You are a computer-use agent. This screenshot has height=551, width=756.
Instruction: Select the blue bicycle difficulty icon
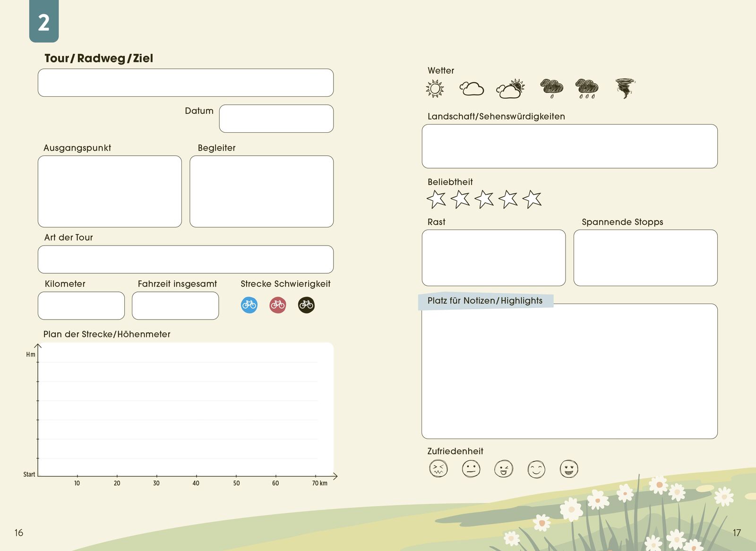(x=249, y=305)
